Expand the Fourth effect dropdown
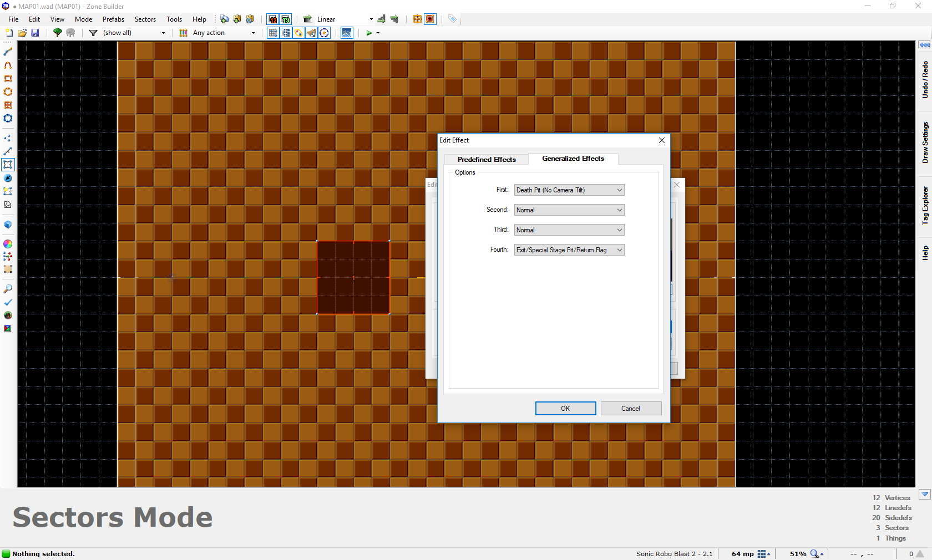The image size is (932, 560). click(x=569, y=250)
